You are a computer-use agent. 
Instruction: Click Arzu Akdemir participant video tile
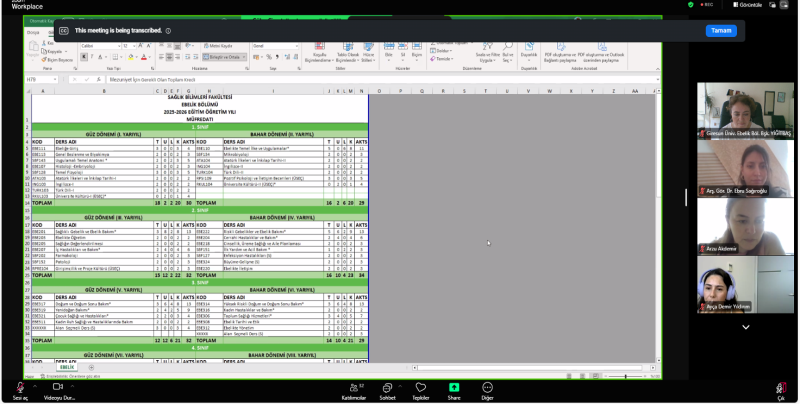pos(745,226)
